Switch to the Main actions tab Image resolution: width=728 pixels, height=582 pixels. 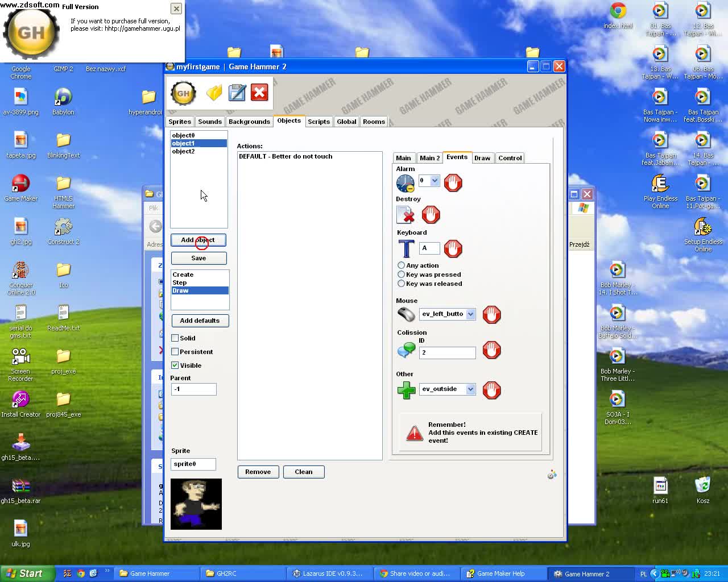[403, 158]
